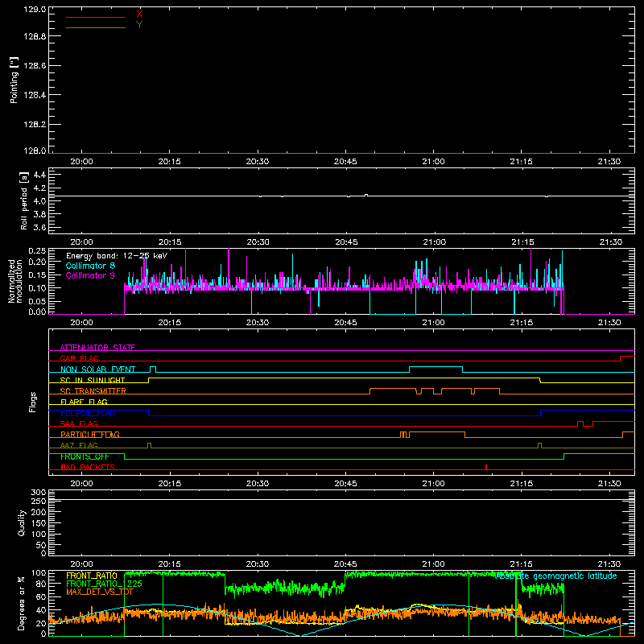This screenshot has width=644, height=644.
Task: Click the 128.6 tick label on Pointing axis
Action: tap(35, 66)
